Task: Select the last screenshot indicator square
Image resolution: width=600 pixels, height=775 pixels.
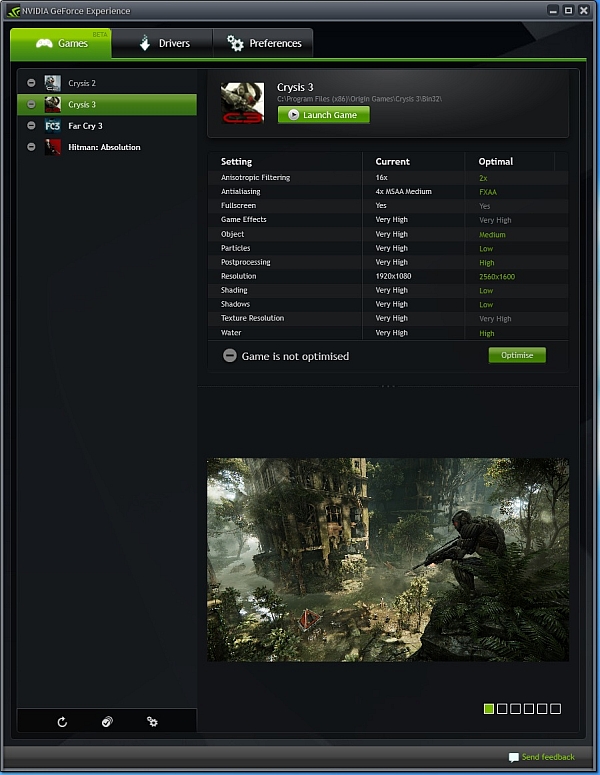Action: click(x=555, y=709)
